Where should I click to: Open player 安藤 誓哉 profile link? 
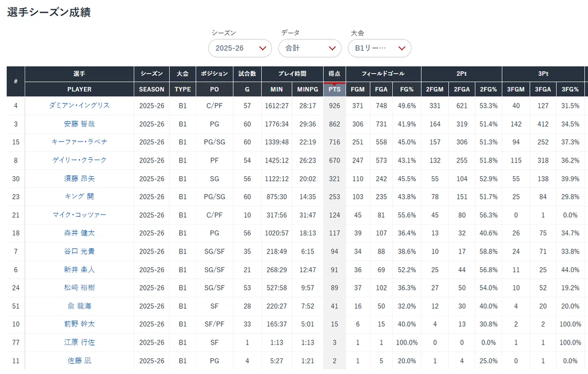(79, 124)
